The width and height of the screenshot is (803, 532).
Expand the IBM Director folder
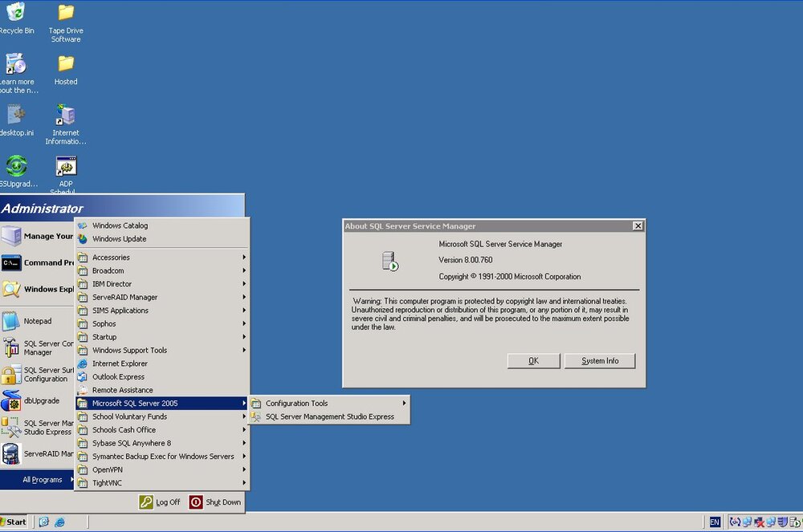click(163, 284)
